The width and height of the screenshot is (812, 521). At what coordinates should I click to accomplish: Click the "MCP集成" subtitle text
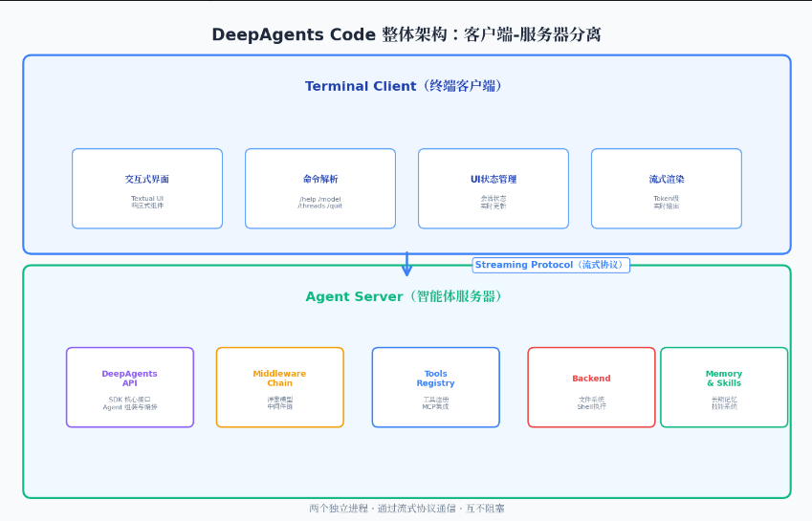tap(435, 406)
